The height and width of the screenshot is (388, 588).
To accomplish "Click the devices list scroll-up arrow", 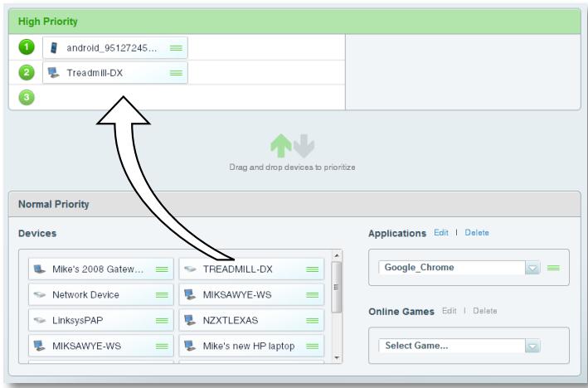I will (x=337, y=255).
